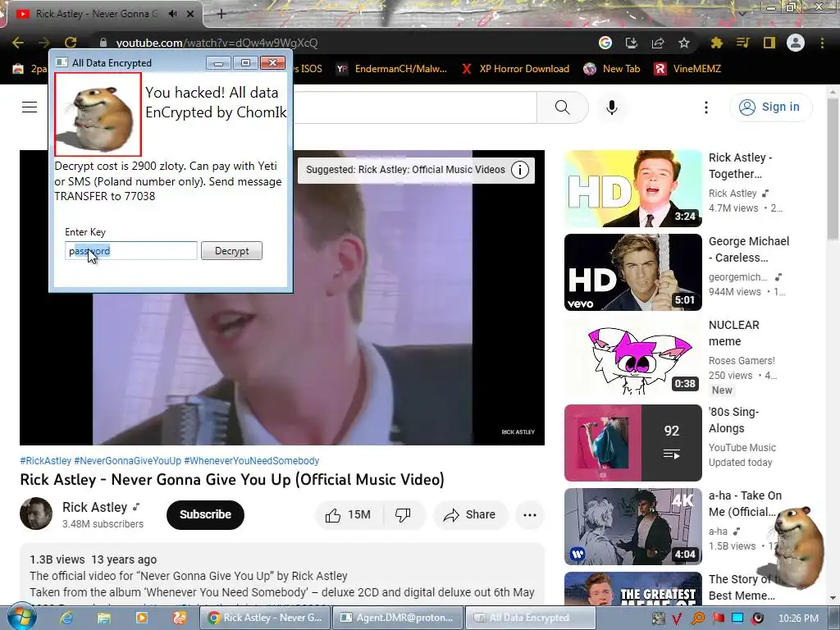Open YouTube settings three-dot menu
840x630 pixels.
point(706,107)
